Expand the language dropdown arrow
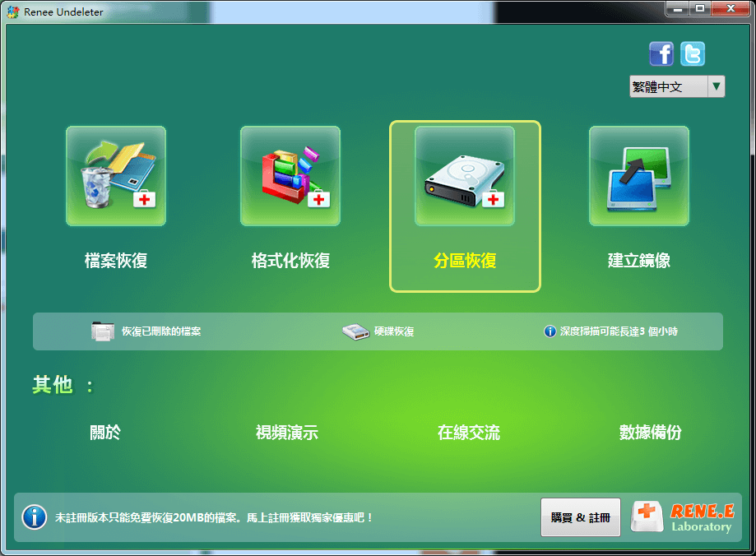The height and width of the screenshot is (556, 756). [716, 86]
